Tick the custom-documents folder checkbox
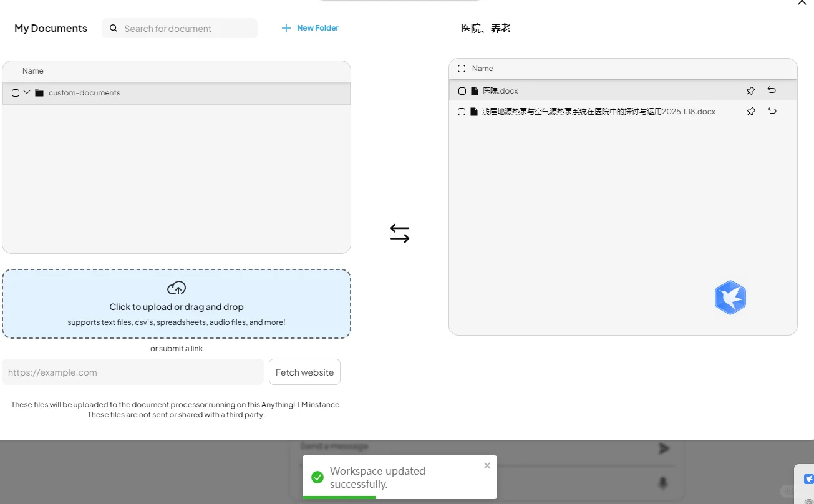Viewport: 814px width, 504px height. click(16, 93)
